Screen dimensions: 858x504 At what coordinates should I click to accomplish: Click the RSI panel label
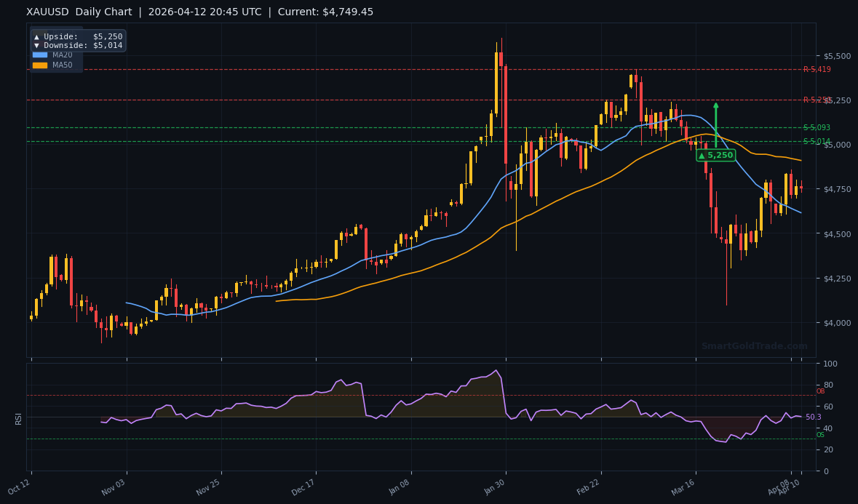click(17, 418)
